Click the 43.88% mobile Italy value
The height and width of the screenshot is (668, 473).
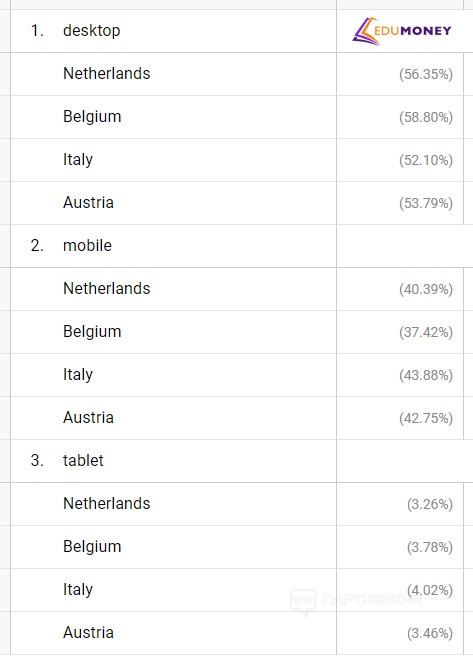[x=426, y=375]
